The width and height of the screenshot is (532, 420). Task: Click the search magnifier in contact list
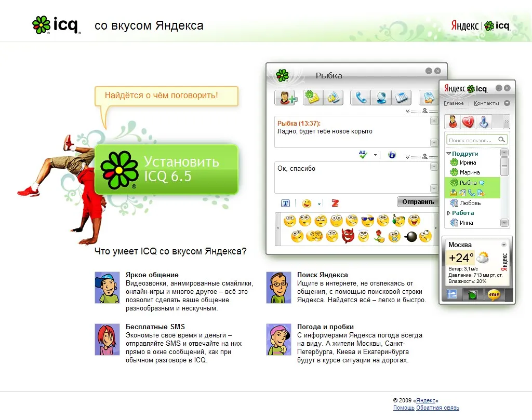pos(501,140)
